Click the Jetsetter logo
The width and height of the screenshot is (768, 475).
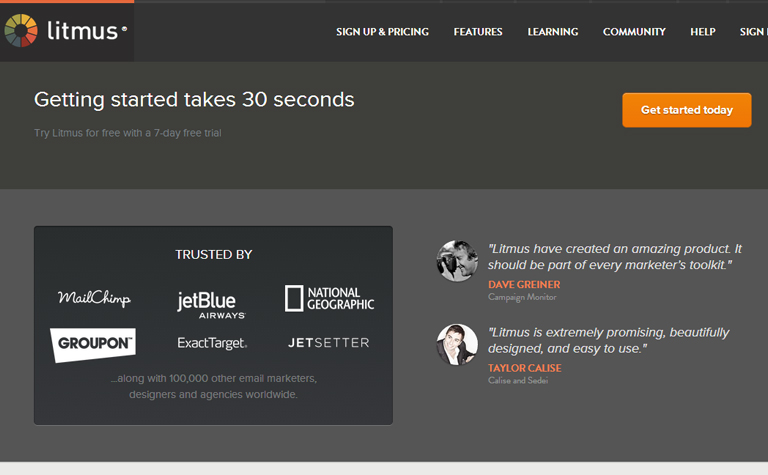point(329,343)
